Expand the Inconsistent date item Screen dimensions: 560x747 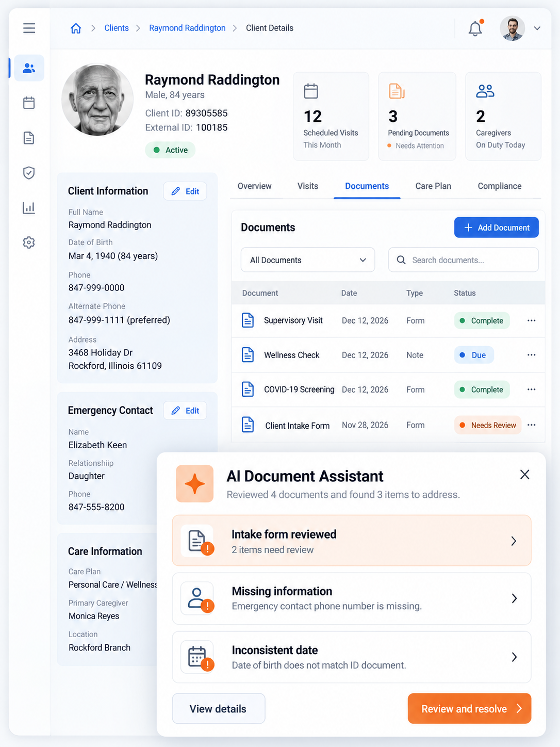coord(352,657)
